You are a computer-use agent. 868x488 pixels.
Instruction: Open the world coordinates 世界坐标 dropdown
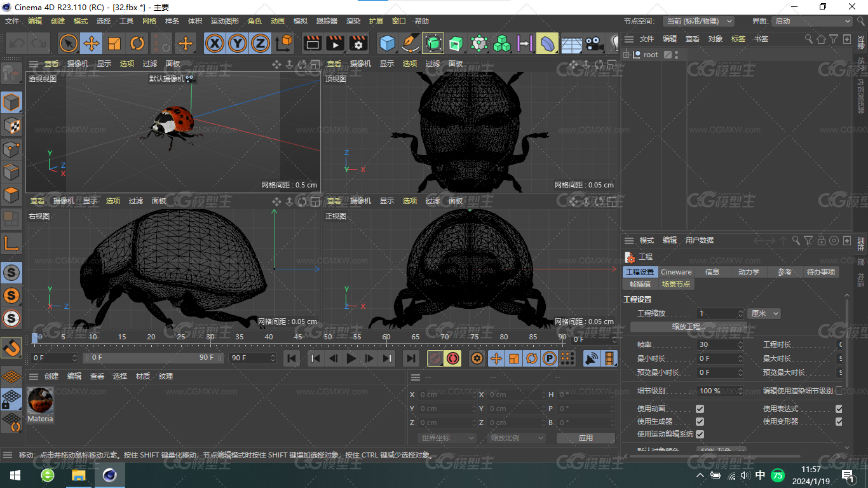tap(447, 438)
